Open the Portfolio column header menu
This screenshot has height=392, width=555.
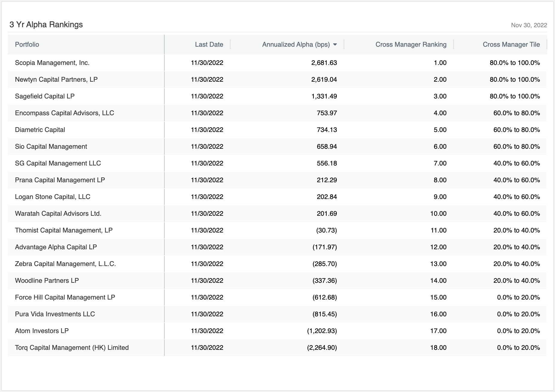coord(27,44)
